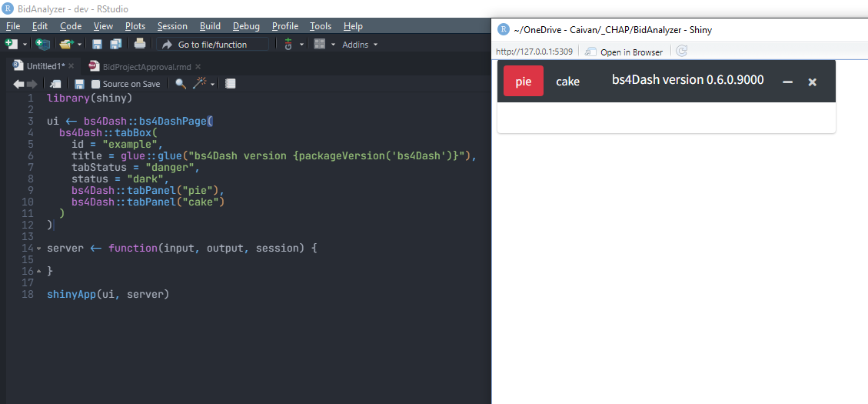Click Open in Browser in Shiny window
Screen dimensions: 868x404
tap(624, 52)
